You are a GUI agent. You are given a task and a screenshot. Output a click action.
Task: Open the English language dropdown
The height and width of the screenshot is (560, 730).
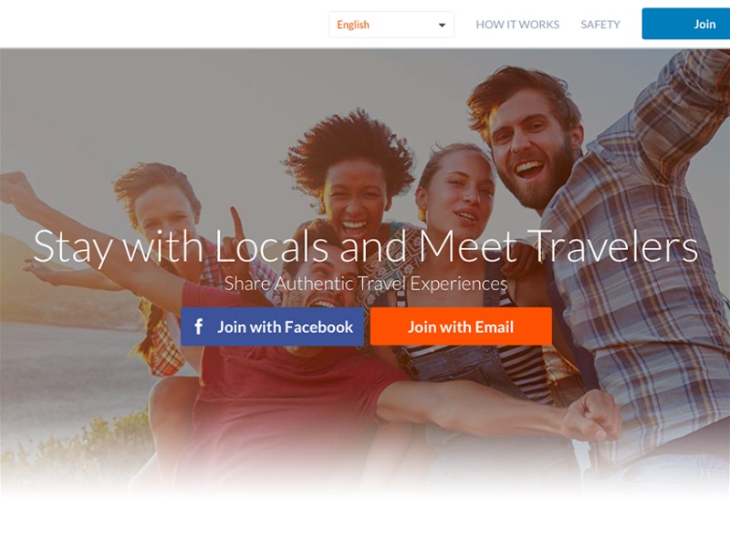pyautogui.click(x=391, y=25)
